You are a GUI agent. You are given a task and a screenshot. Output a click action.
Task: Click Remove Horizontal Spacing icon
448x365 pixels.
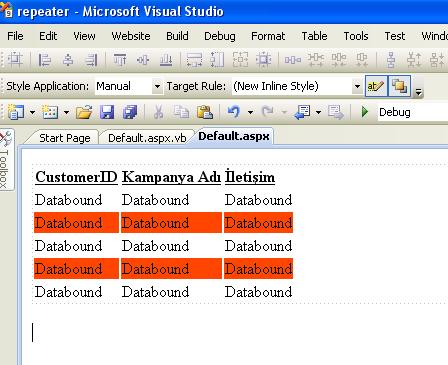pos(362,60)
